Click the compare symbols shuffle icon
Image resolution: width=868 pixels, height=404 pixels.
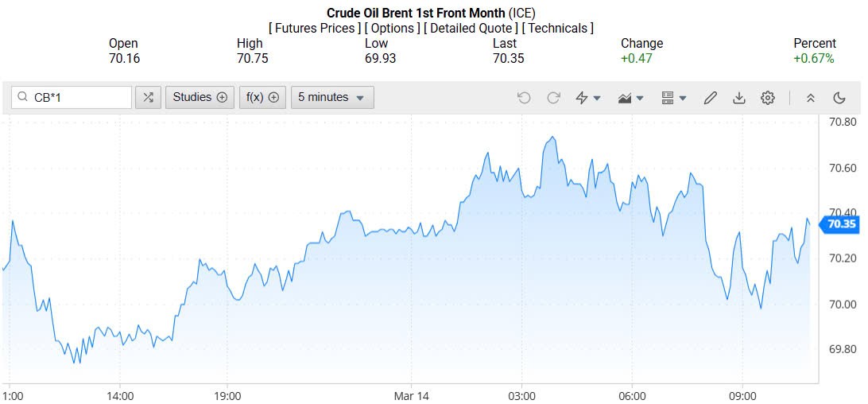click(x=148, y=97)
